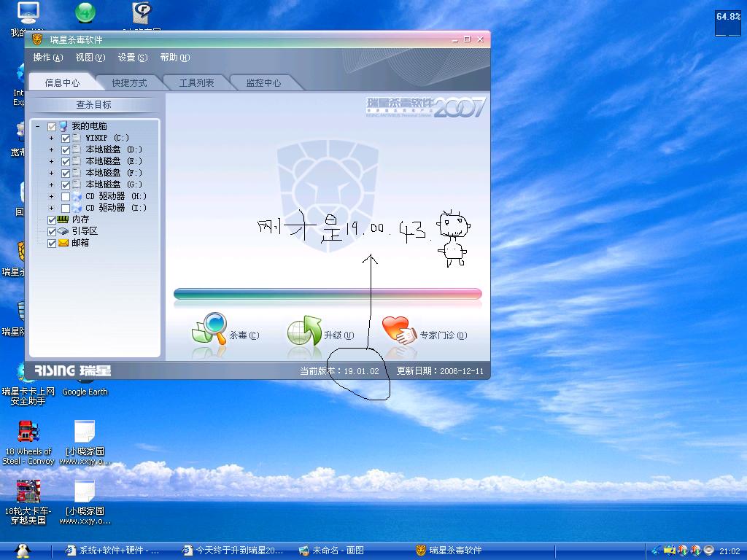Click the My Computer icon in tree
The height and width of the screenshot is (560, 747).
(63, 126)
